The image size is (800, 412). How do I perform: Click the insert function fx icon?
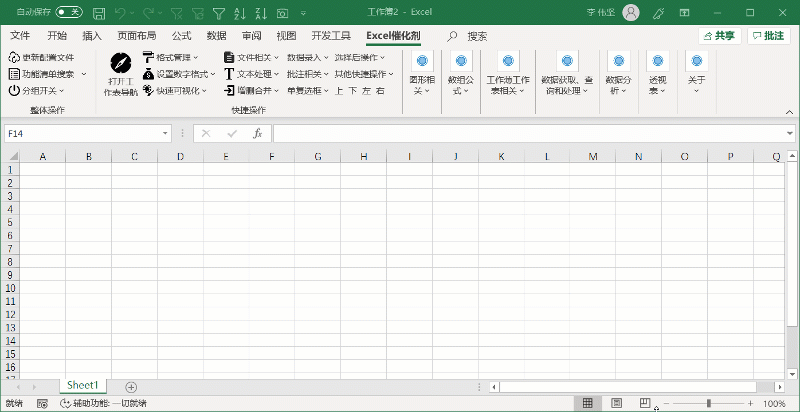click(x=258, y=134)
